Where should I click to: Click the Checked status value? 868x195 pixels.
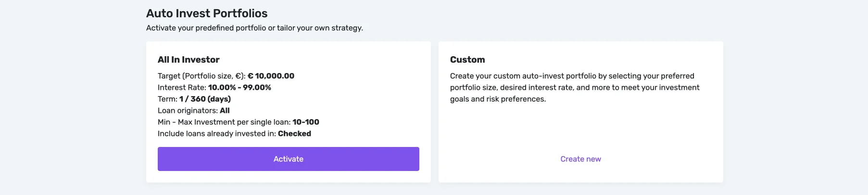tap(294, 134)
